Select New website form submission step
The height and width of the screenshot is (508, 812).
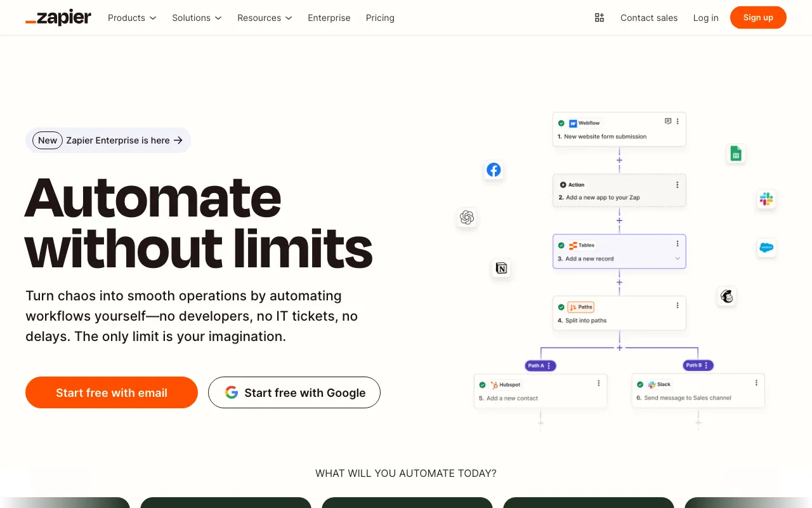click(619, 130)
